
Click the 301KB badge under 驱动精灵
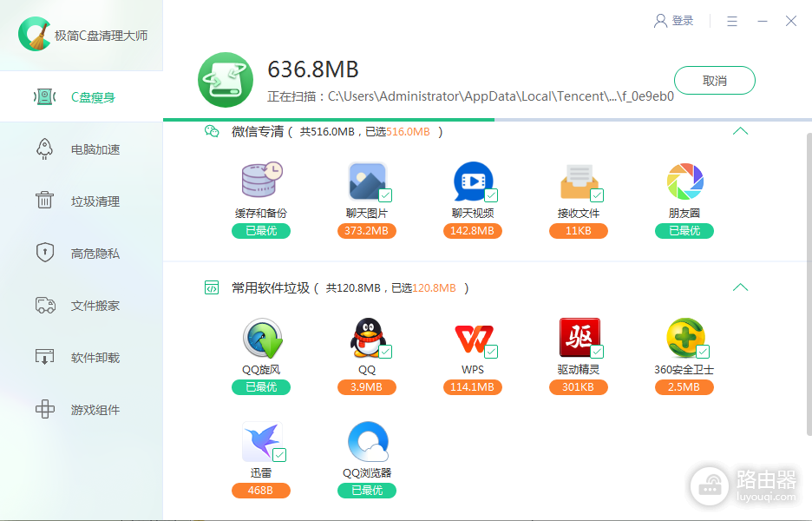tap(579, 387)
